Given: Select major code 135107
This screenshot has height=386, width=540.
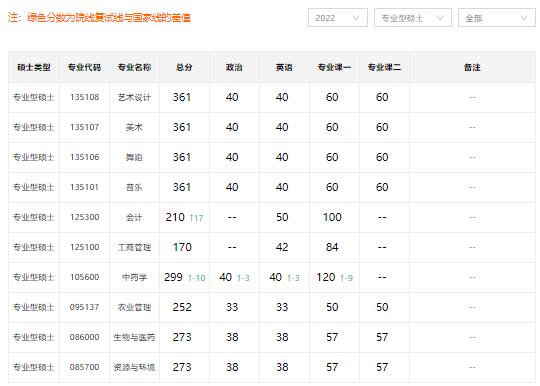Looking at the screenshot, I should (x=84, y=127).
